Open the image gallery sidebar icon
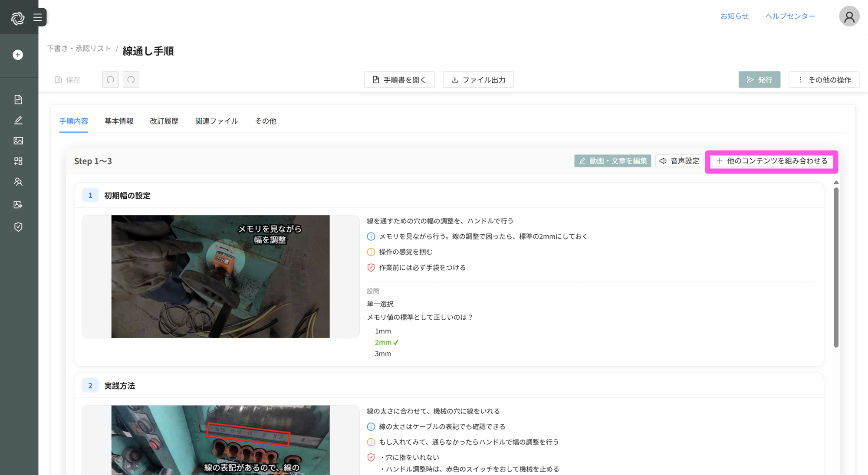Image resolution: width=868 pixels, height=475 pixels. click(18, 141)
